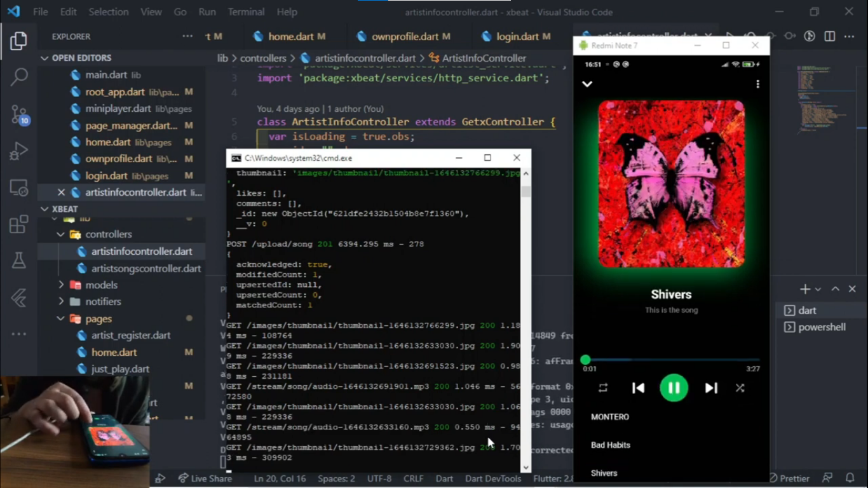Open the Testing flask view
Viewport: 868px width, 488px height.
(18, 261)
